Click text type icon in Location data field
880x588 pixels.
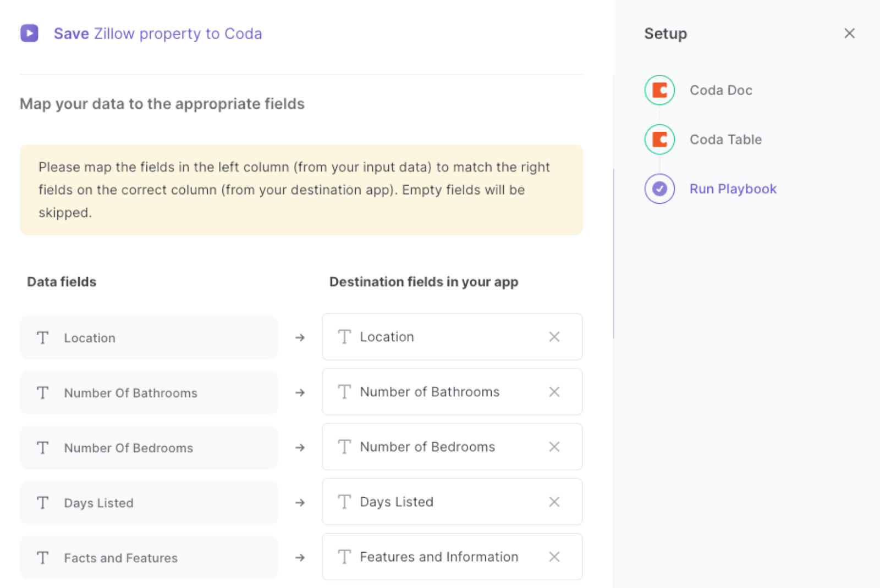pos(43,337)
